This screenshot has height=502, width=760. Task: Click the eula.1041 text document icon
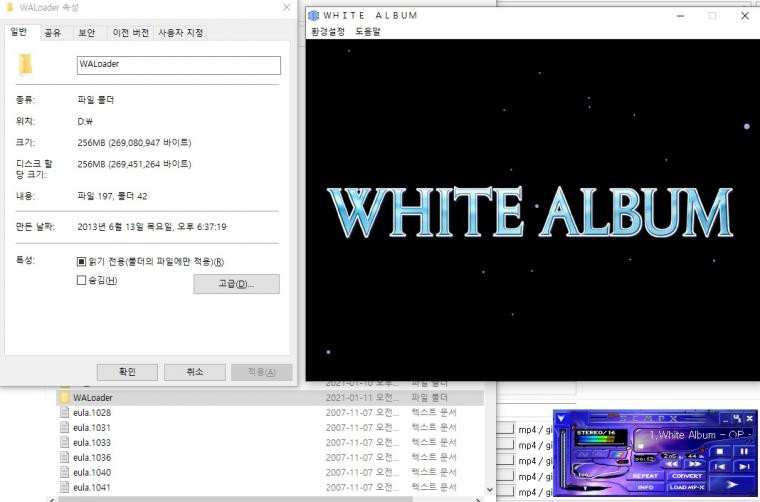pyautogui.click(x=64, y=487)
